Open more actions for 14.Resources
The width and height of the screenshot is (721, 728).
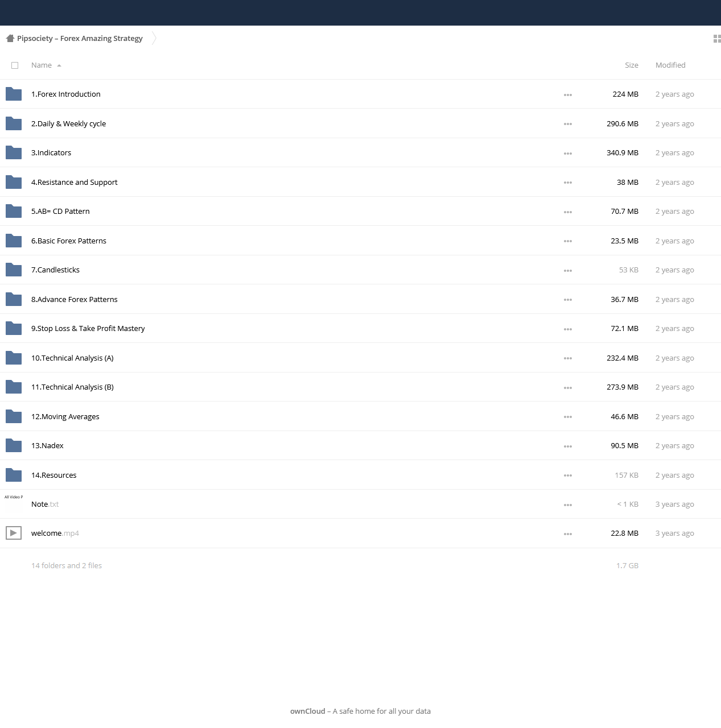(x=568, y=475)
